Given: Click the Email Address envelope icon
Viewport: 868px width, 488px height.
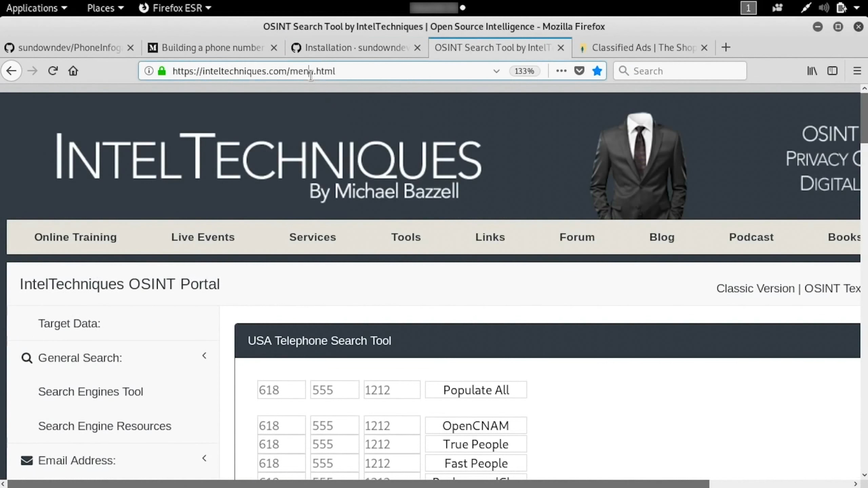Looking at the screenshot, I should [27, 461].
